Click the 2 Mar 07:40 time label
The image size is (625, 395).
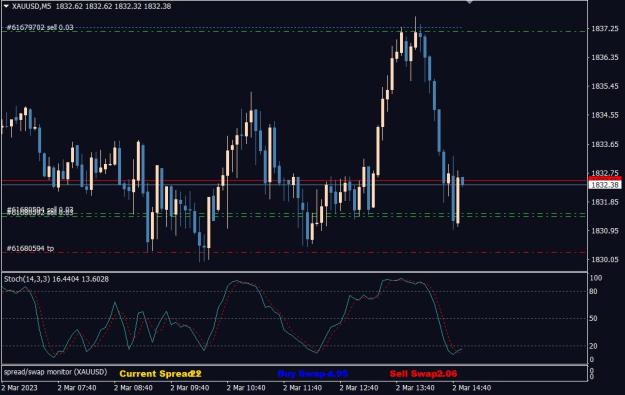click(77, 388)
